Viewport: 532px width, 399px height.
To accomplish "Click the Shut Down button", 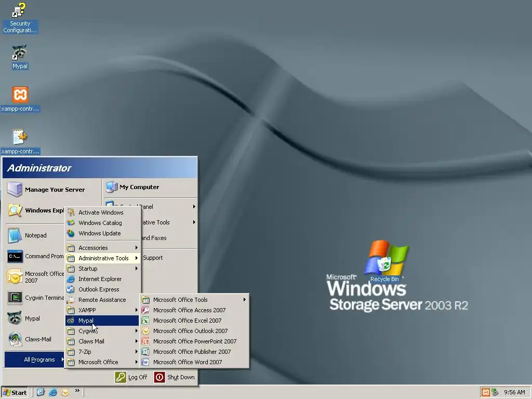I will coord(175,377).
